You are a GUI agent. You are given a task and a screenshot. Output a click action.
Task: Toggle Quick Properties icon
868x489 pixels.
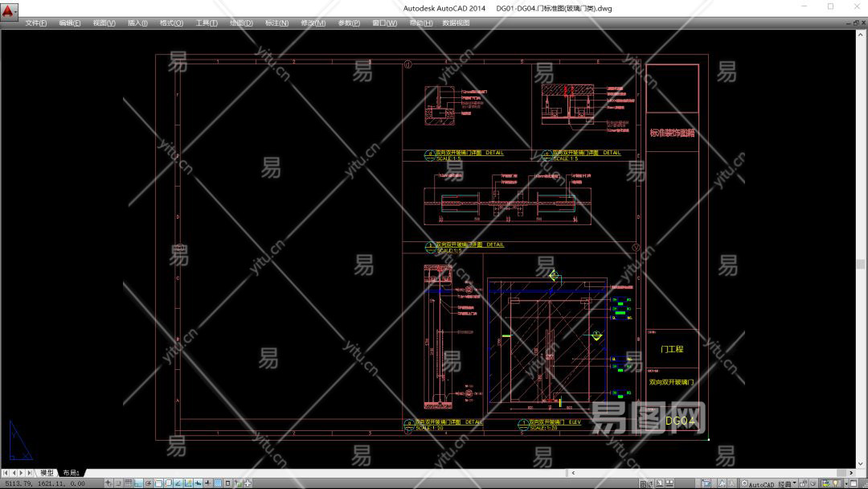227,483
